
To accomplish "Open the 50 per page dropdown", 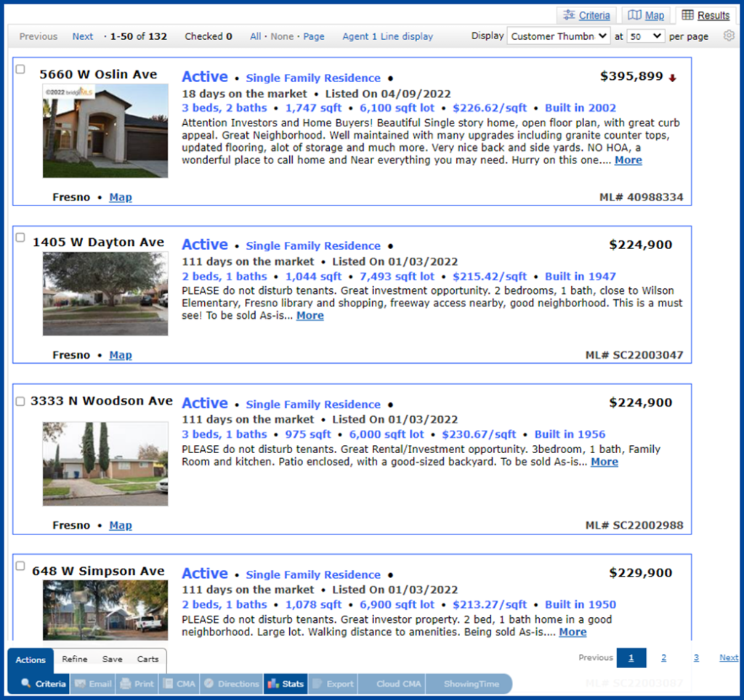I will point(645,36).
